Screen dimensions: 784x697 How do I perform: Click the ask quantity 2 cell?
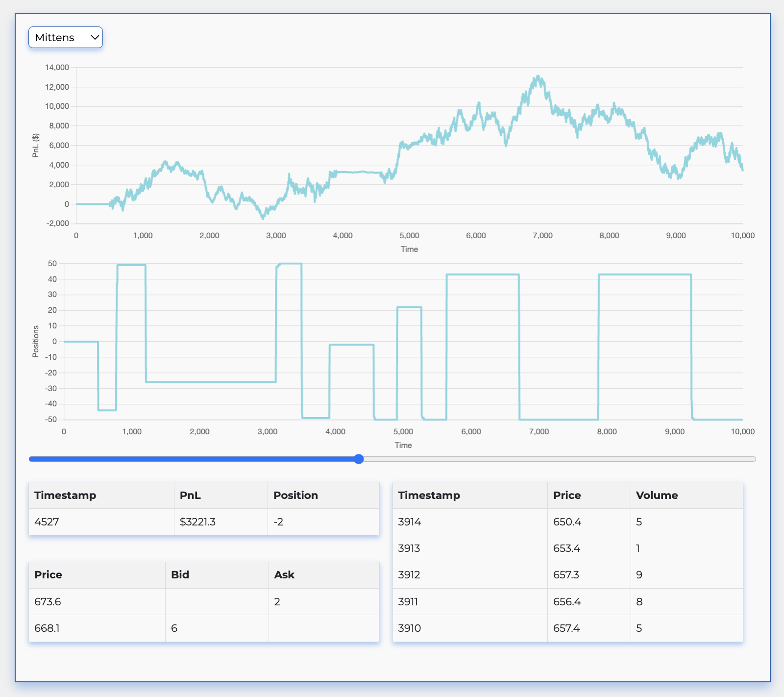click(x=324, y=601)
